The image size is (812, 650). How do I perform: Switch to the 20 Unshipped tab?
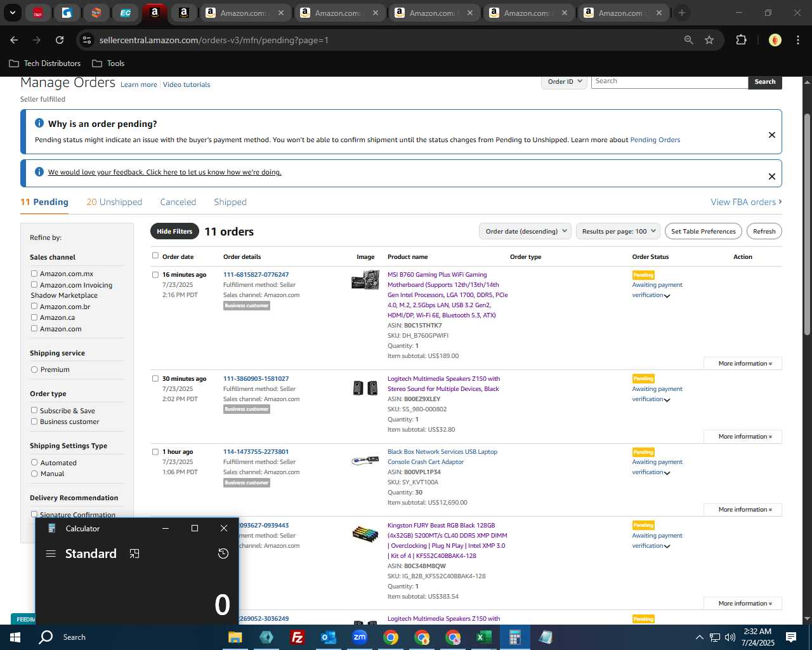(114, 202)
